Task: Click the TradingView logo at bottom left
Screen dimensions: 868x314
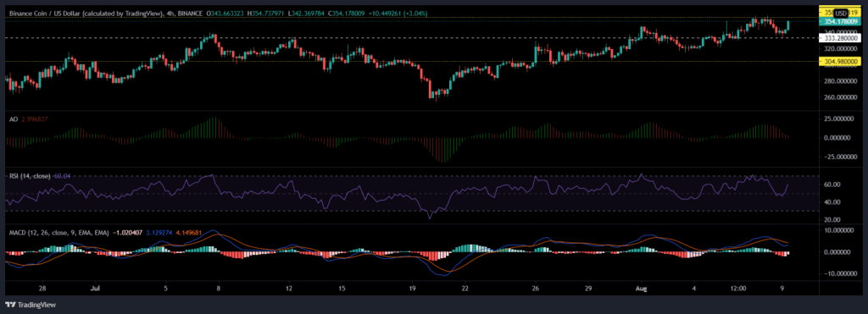Action: [x=30, y=305]
